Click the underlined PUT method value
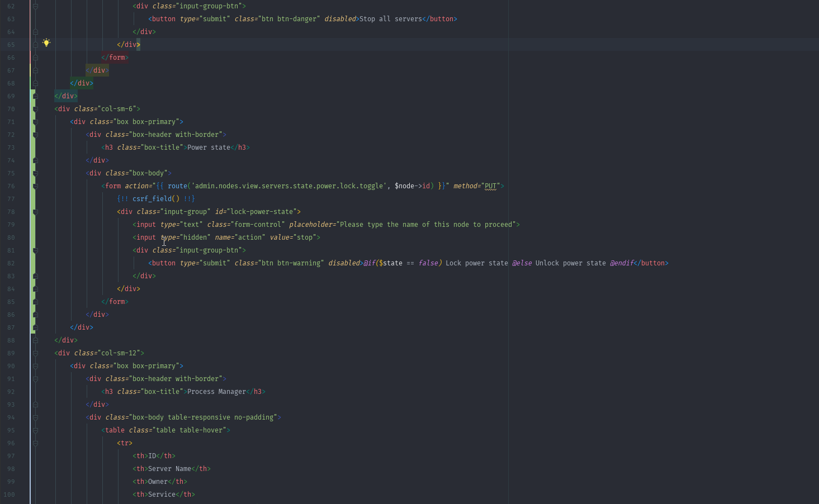 pyautogui.click(x=490, y=186)
